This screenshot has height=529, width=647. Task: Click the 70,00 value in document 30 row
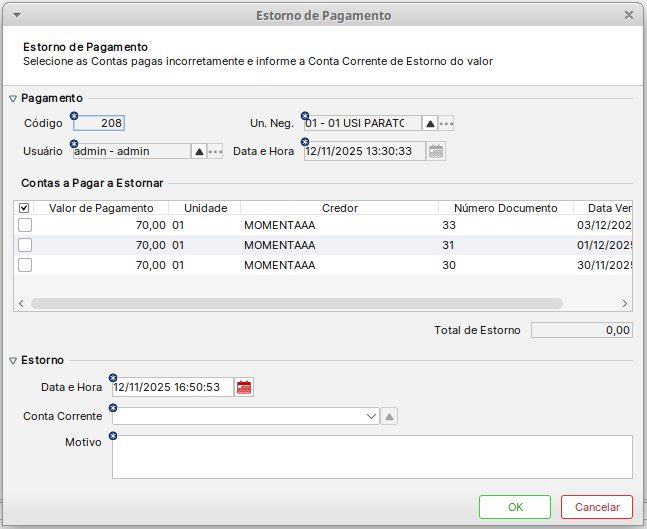[x=151, y=265]
